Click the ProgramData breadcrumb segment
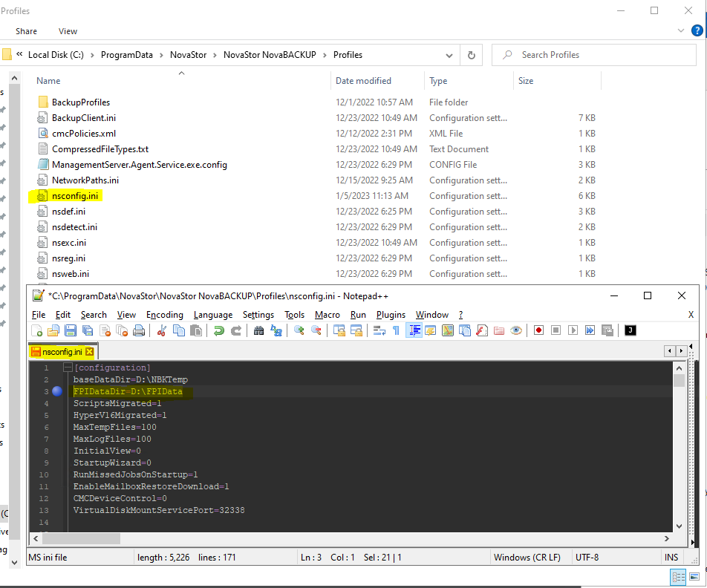707x588 pixels. click(127, 55)
